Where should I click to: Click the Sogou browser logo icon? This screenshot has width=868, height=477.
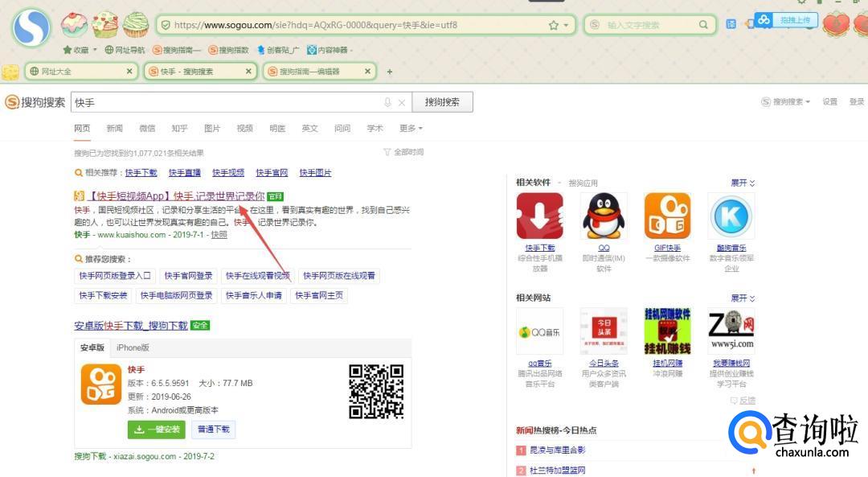tap(31, 27)
